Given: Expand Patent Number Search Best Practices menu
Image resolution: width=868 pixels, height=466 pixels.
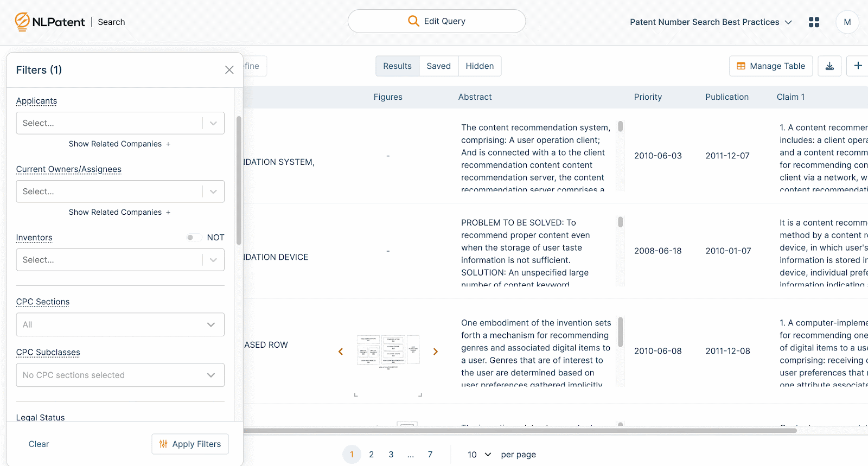Looking at the screenshot, I should (711, 22).
